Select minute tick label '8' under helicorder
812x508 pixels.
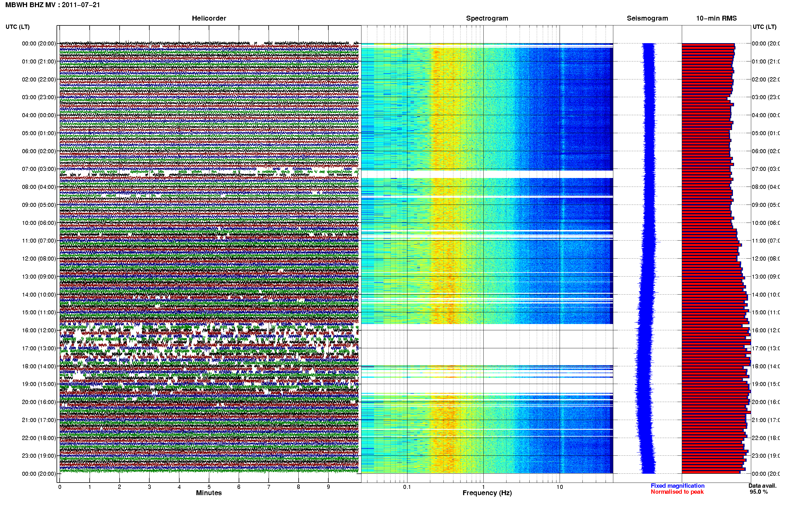(x=298, y=487)
